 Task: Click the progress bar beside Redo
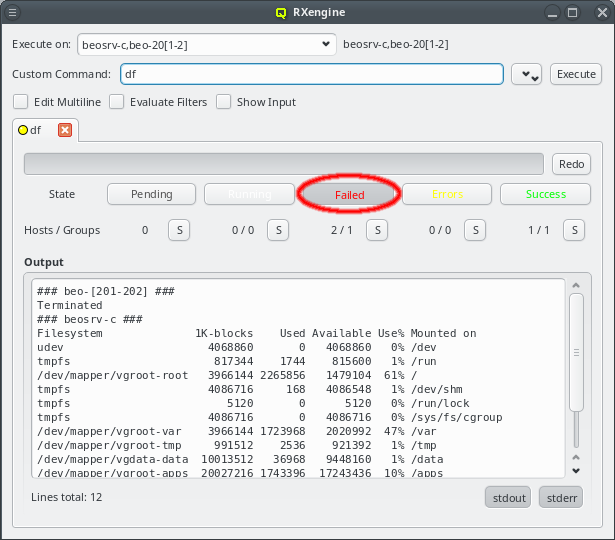pos(283,164)
